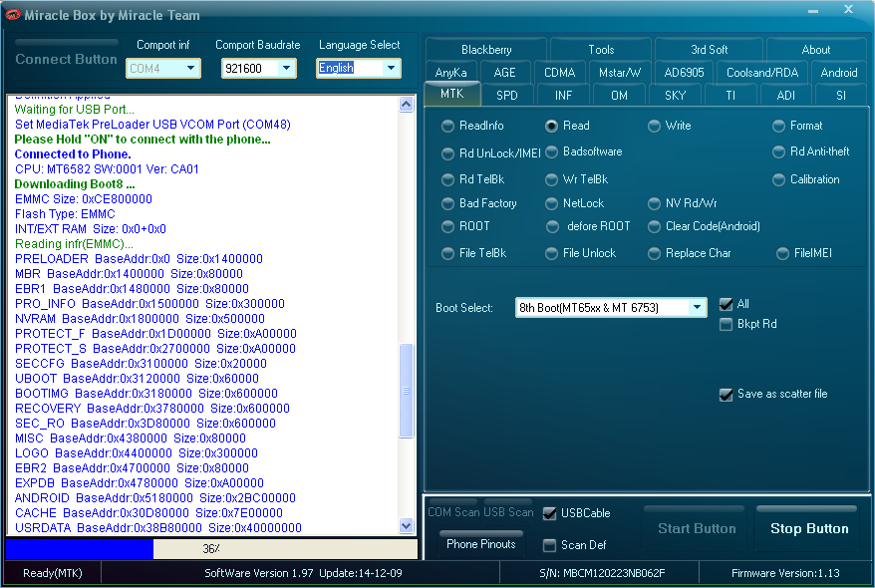
Task: Close the Miracle Box window
Action: [848, 10]
